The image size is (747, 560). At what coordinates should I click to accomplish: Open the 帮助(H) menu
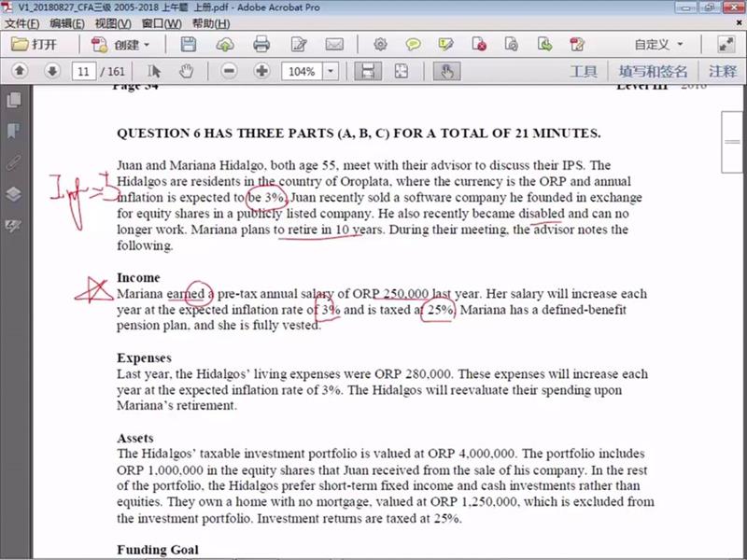tap(211, 22)
